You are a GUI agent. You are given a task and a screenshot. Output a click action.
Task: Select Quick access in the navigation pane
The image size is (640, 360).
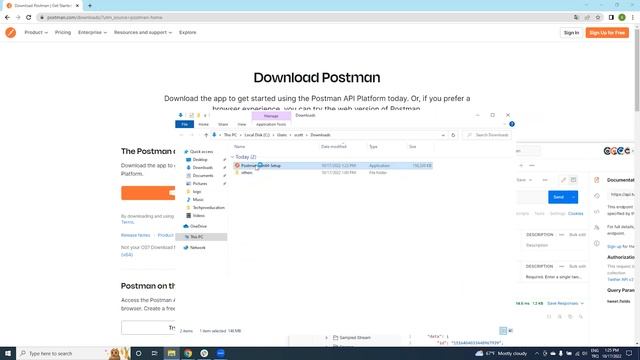[201, 152]
